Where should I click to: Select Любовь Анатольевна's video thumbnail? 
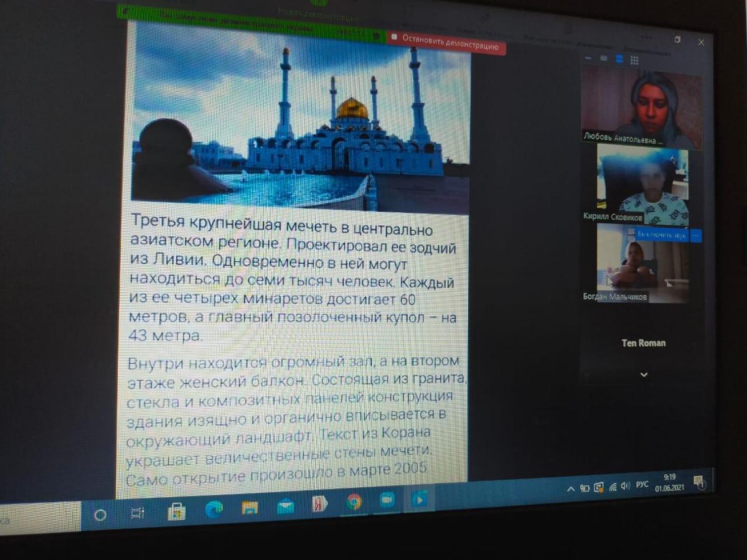tap(641, 109)
